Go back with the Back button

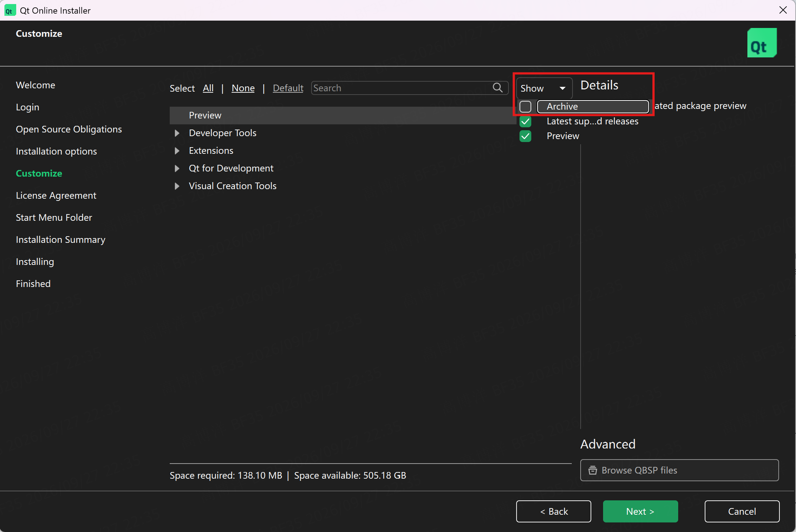pyautogui.click(x=553, y=511)
